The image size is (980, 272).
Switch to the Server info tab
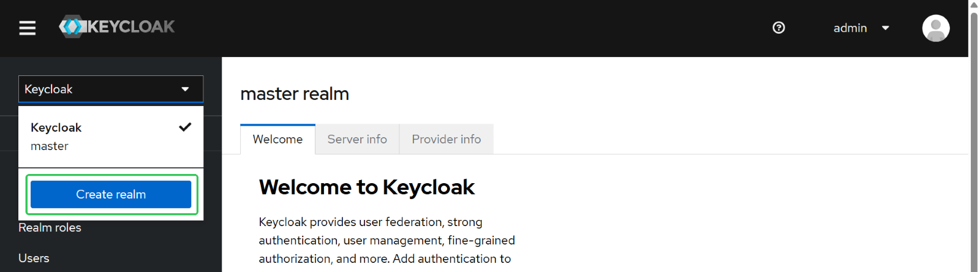(x=357, y=139)
